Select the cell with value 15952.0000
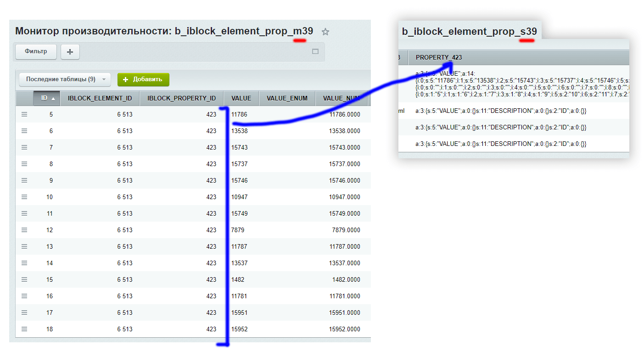Image resolution: width=644 pixels, height=357 pixels. point(344,329)
